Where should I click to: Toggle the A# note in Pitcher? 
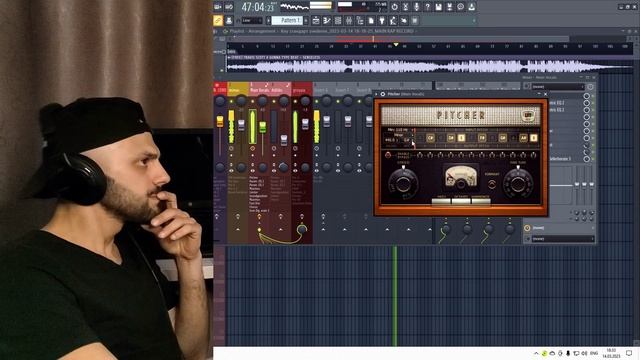[x=523, y=138]
